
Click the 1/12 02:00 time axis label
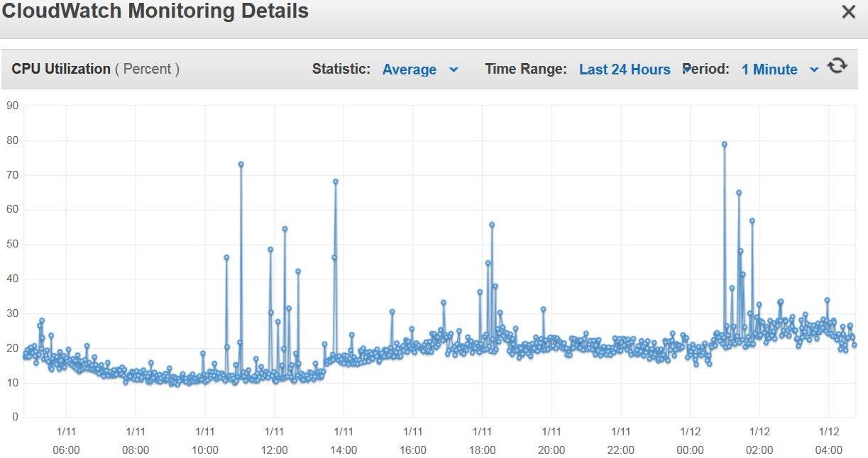(x=759, y=440)
